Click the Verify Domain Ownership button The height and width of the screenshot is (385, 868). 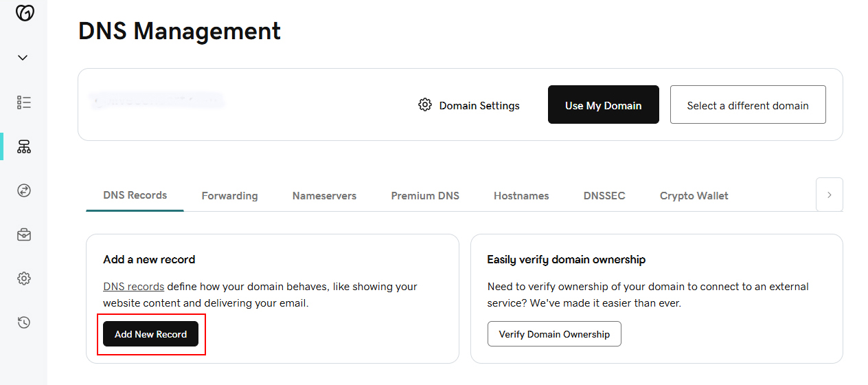tap(554, 334)
